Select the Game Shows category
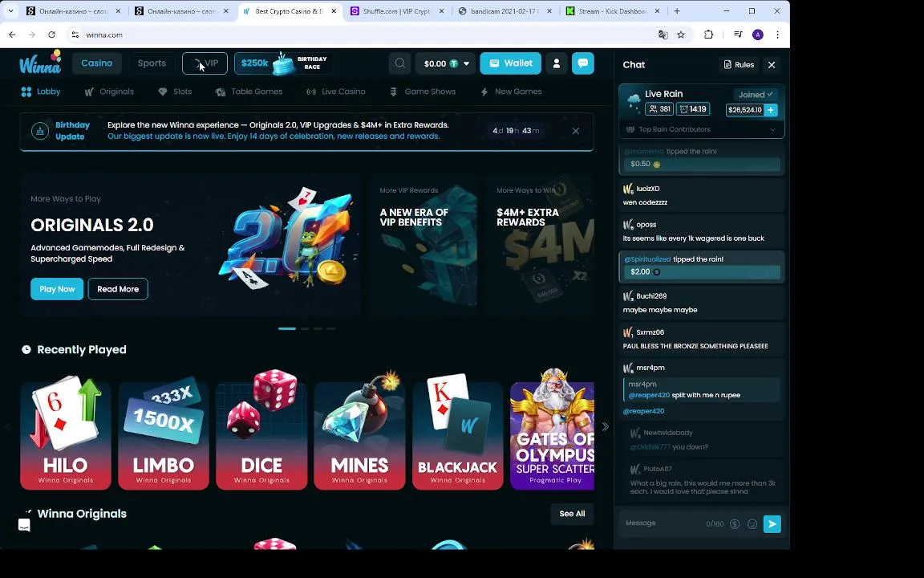Viewport: 924px width, 578px height. point(423,92)
